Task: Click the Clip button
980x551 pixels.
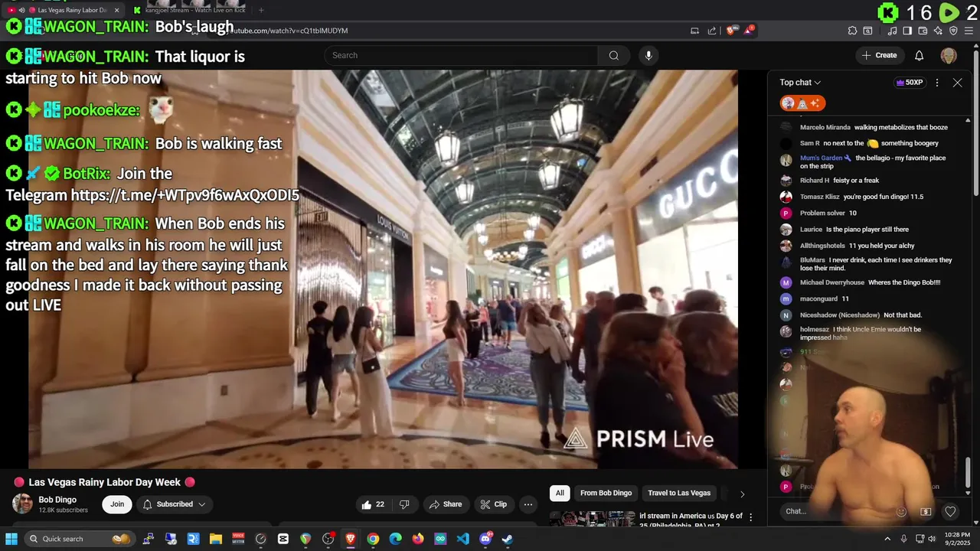Action: [493, 504]
